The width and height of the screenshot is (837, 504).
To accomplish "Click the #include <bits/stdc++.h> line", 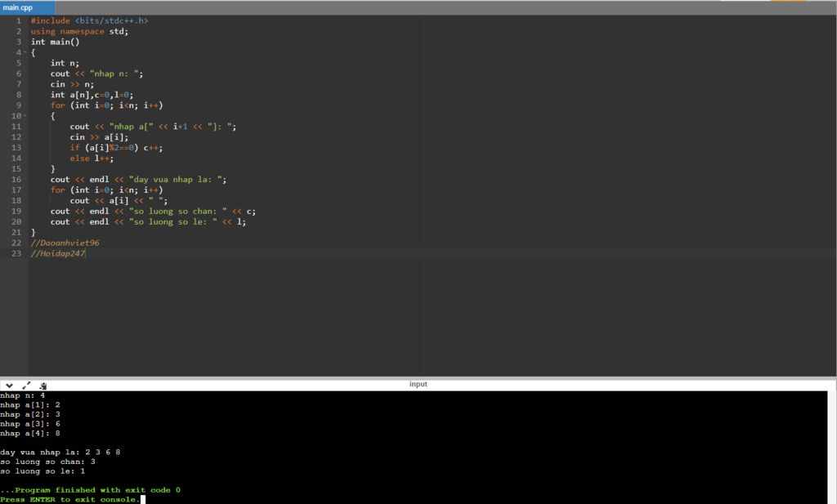I will (89, 20).
